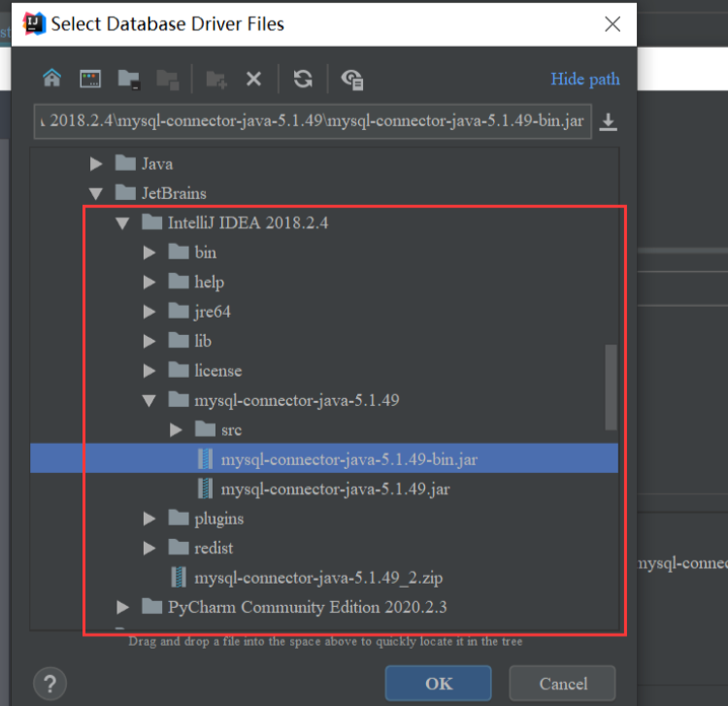Expand the redist folder arrow
Screen dimensions: 728x706
tap(149, 548)
